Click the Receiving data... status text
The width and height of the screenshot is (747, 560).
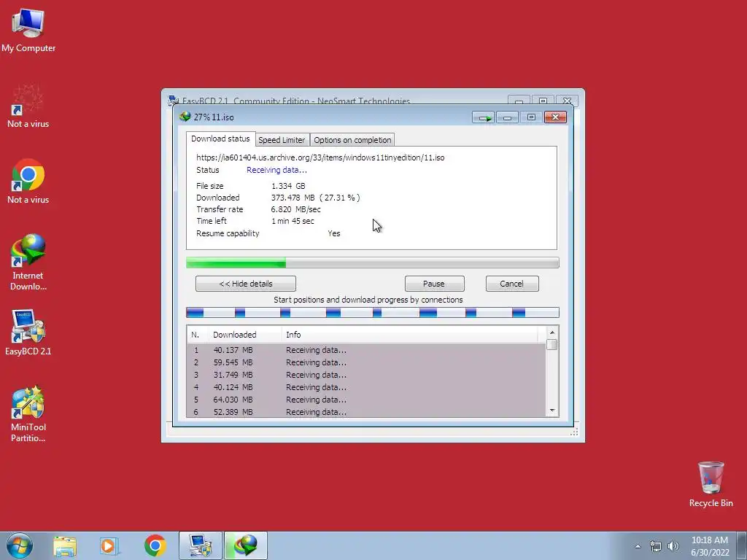pos(276,170)
